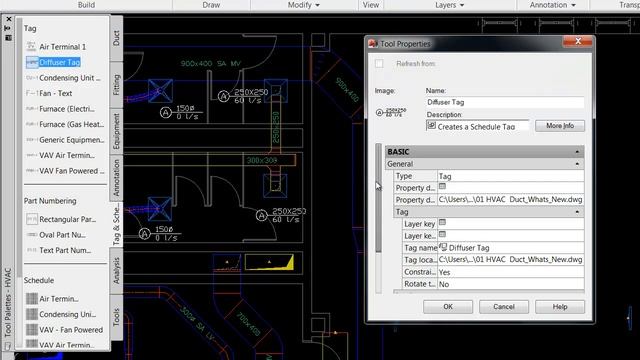Click Cancel in Tool Properties
640x360 pixels.
click(504, 307)
